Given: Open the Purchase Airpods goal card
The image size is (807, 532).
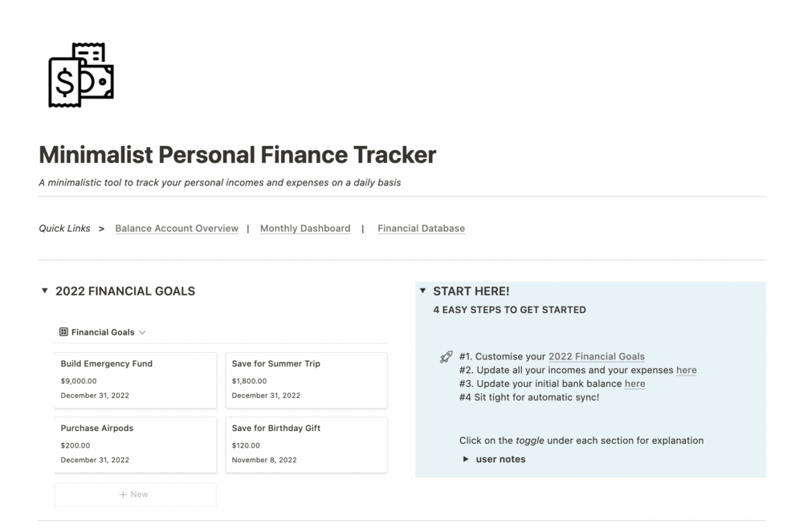Looking at the screenshot, I should pos(135,444).
